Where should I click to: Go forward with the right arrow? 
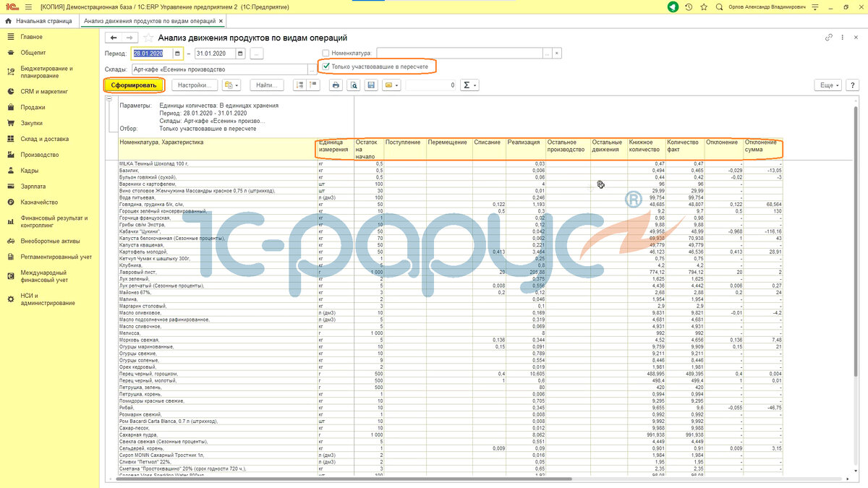point(129,37)
